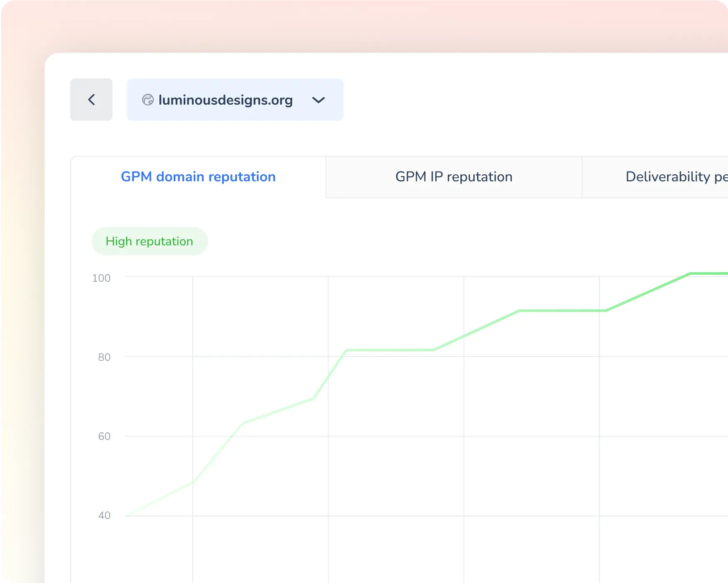Click the line's bend near 70
Screen dimensions: 728x583
313,399
